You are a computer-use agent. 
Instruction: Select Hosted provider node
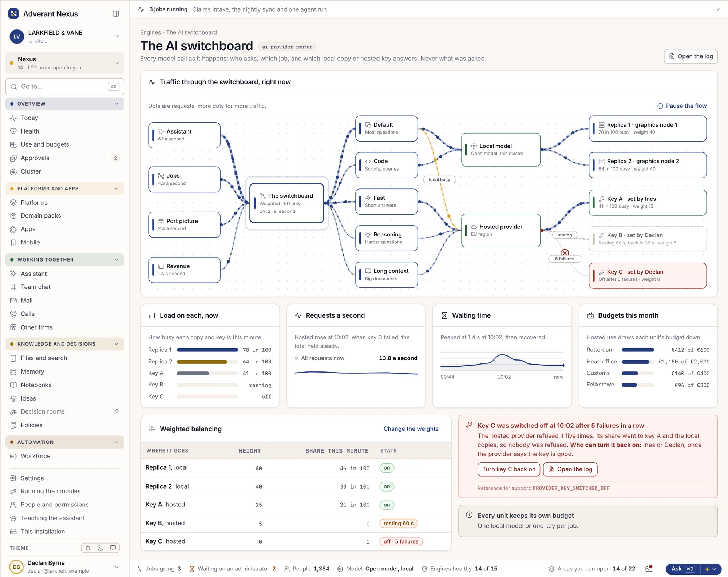pyautogui.click(x=501, y=231)
